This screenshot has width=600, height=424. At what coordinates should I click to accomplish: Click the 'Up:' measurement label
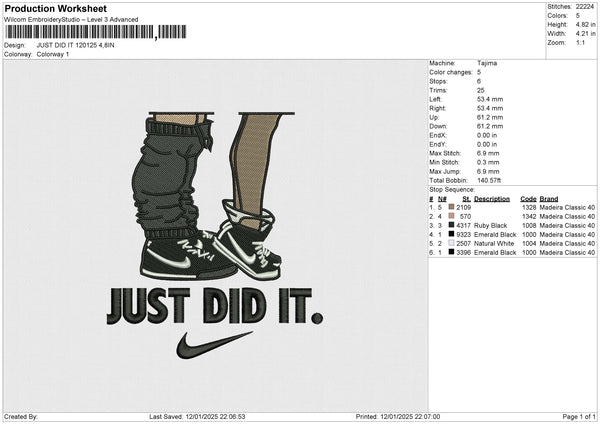tap(434, 117)
